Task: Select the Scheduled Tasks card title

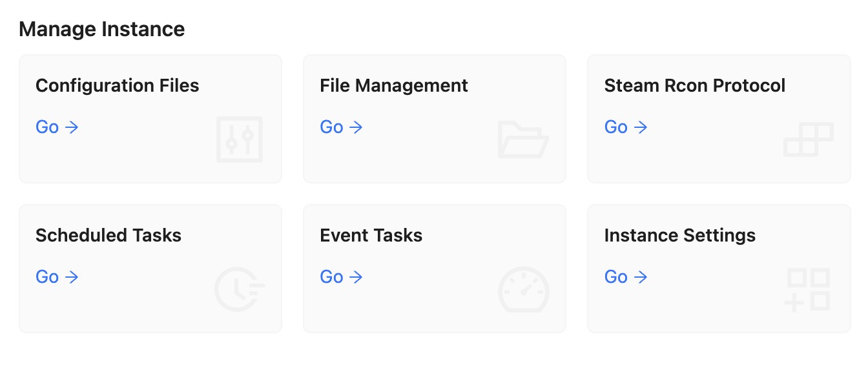Action: pyautogui.click(x=108, y=236)
